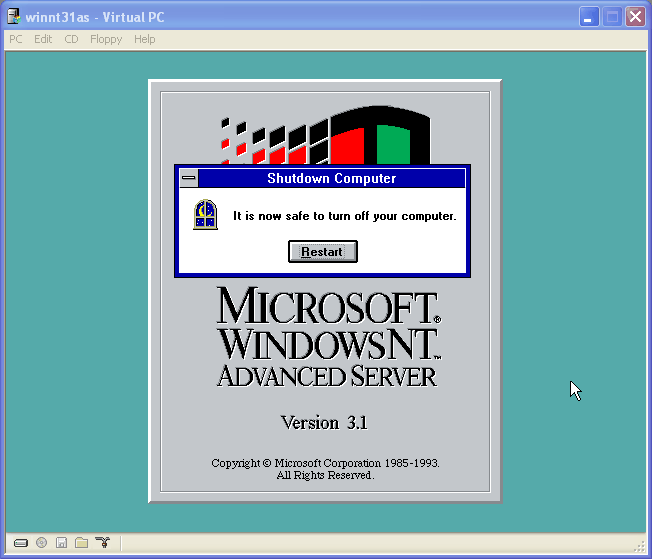Click the 'Version 3.1' text

324,423
